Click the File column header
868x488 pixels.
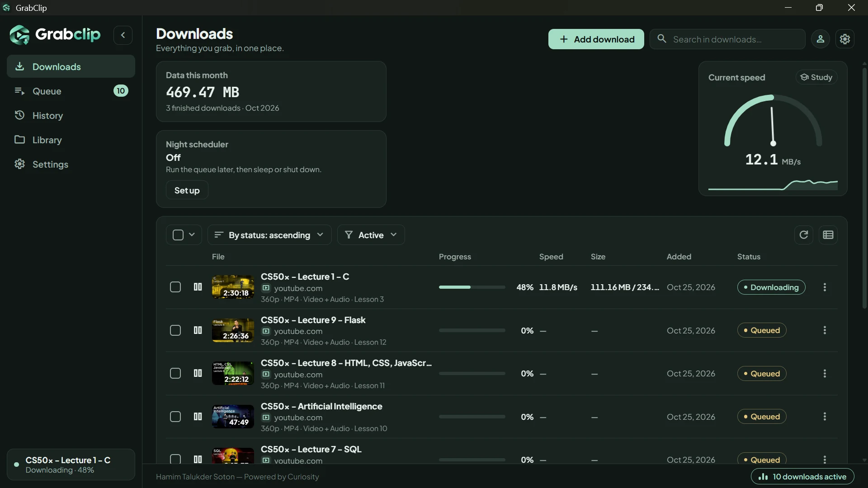218,257
